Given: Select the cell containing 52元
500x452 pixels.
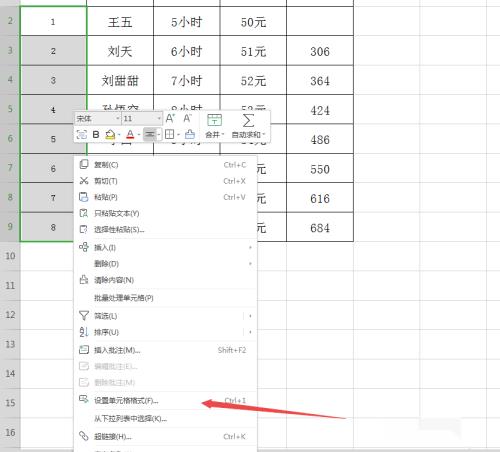Looking at the screenshot, I should click(253, 80).
